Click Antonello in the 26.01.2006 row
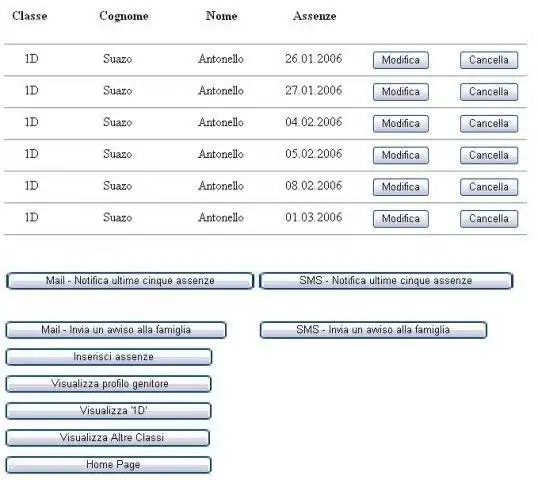 (221, 59)
